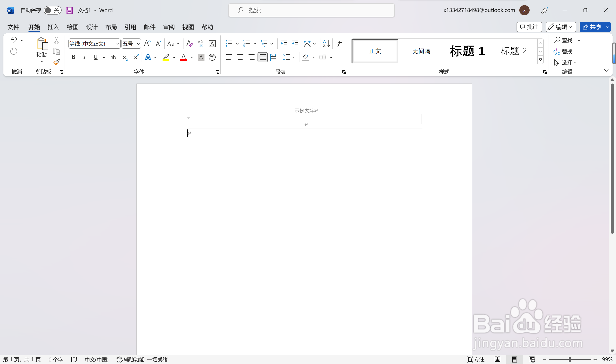
Task: Center align the text
Action: point(240,57)
